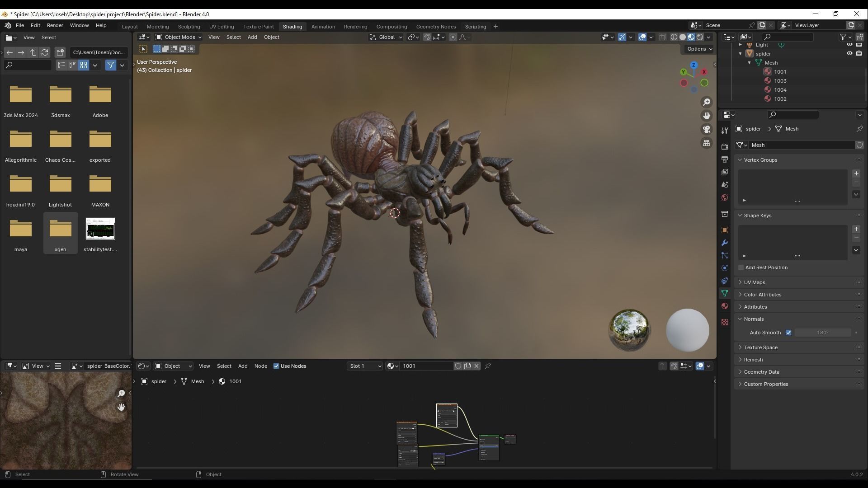Toggle file browser filter button
The height and width of the screenshot is (488, 868).
(111, 65)
